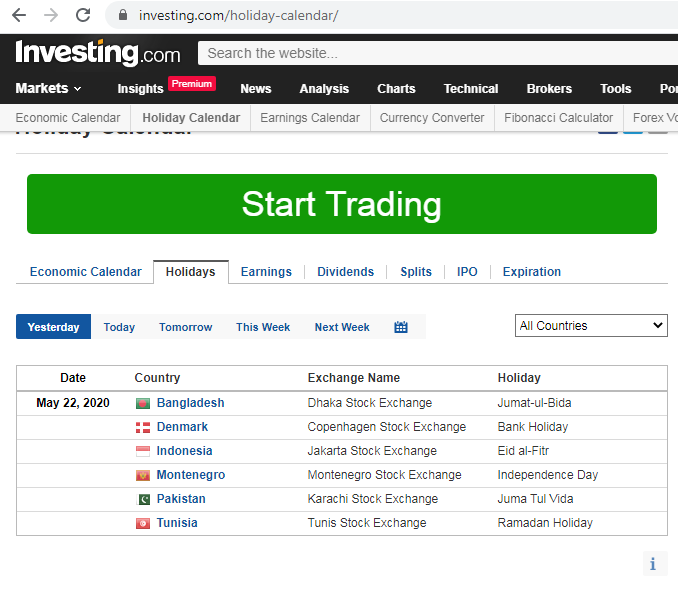This screenshot has width=678, height=614.
Task: Reload the page with refresh icon
Action: pyautogui.click(x=83, y=16)
